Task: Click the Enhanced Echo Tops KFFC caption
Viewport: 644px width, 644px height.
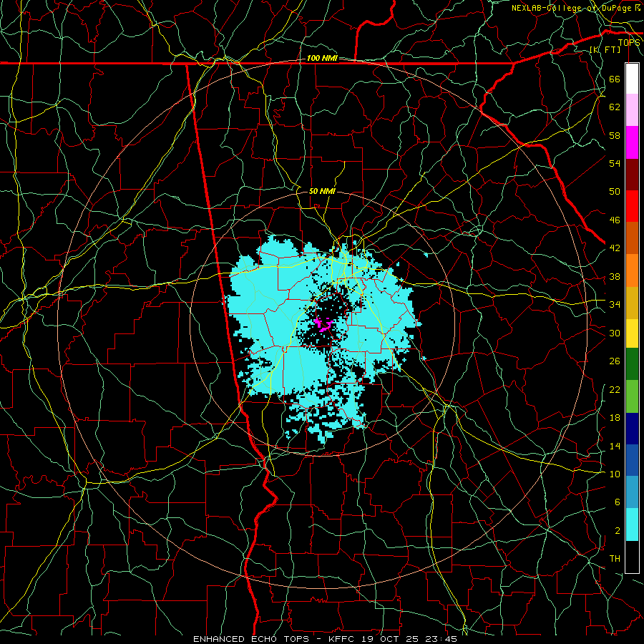Action: 325,639
